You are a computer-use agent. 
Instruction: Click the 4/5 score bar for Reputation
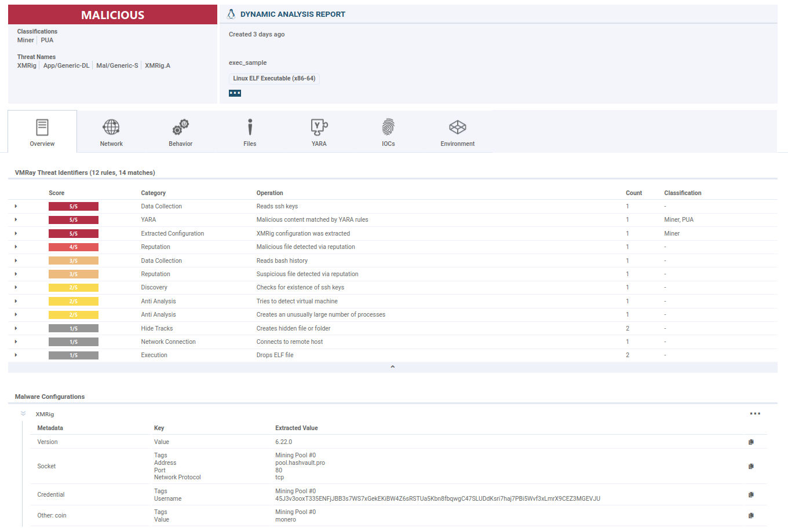pos(74,247)
